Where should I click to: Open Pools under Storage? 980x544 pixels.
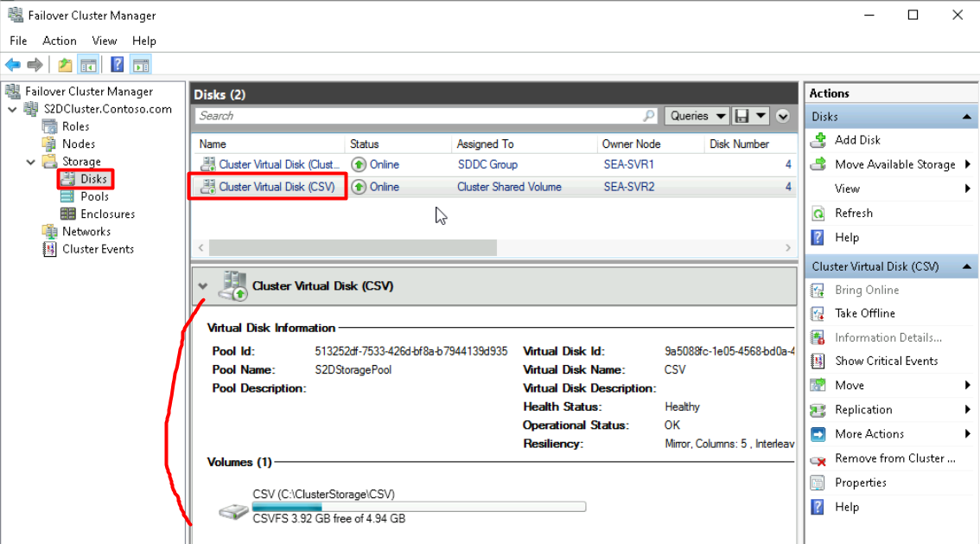point(94,196)
